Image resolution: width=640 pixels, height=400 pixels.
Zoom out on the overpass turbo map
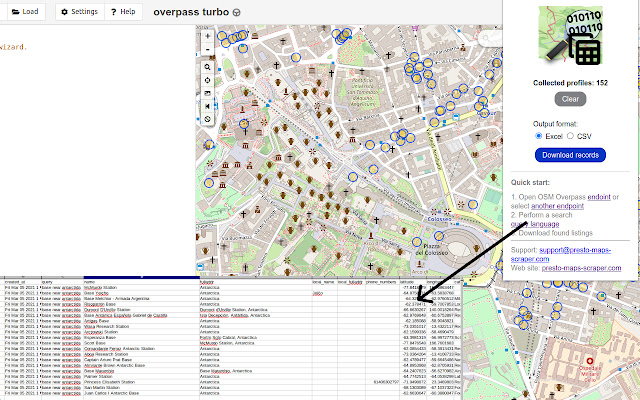pyautogui.click(x=207, y=49)
